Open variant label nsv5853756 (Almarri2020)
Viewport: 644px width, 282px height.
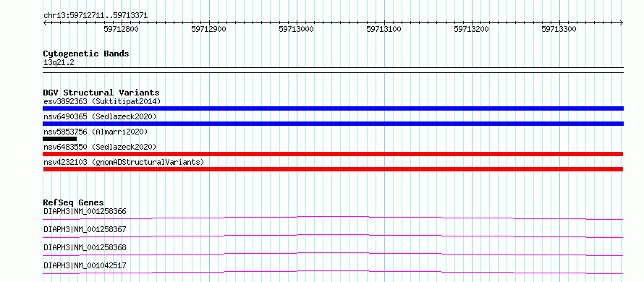(96, 132)
